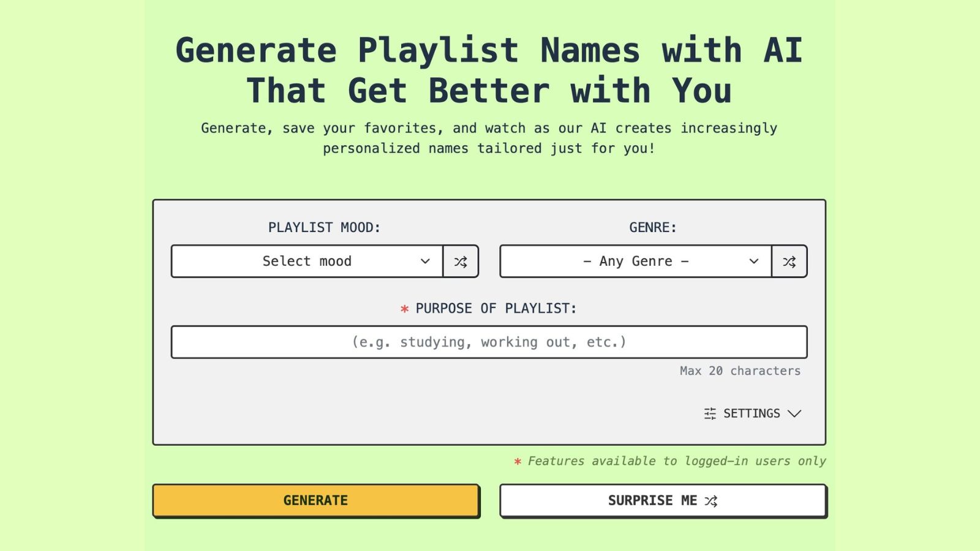Click the shuffle icon next to Genre
Viewport: 980px width, 551px height.
click(x=788, y=261)
